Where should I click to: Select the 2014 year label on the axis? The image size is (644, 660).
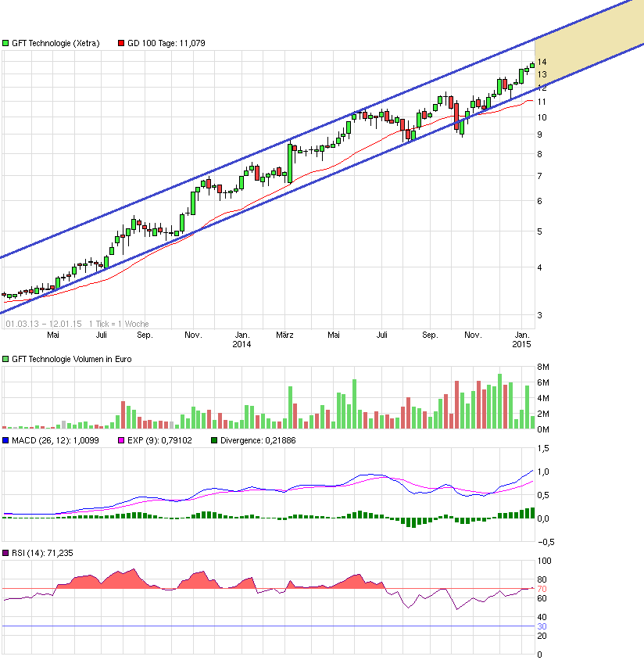click(x=242, y=343)
